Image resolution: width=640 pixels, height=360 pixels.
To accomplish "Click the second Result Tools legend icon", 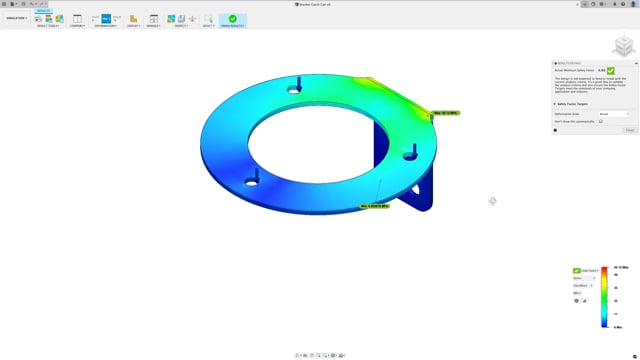I will click(49, 19).
